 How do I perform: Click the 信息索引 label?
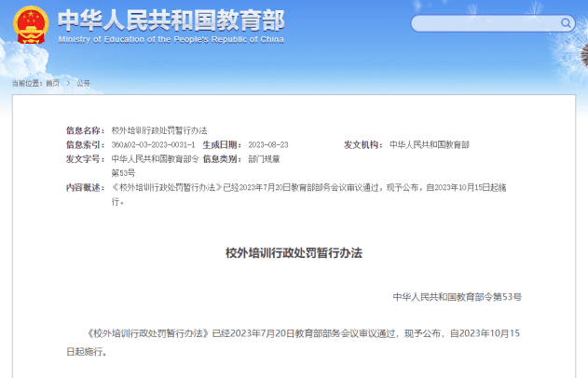tap(86, 144)
